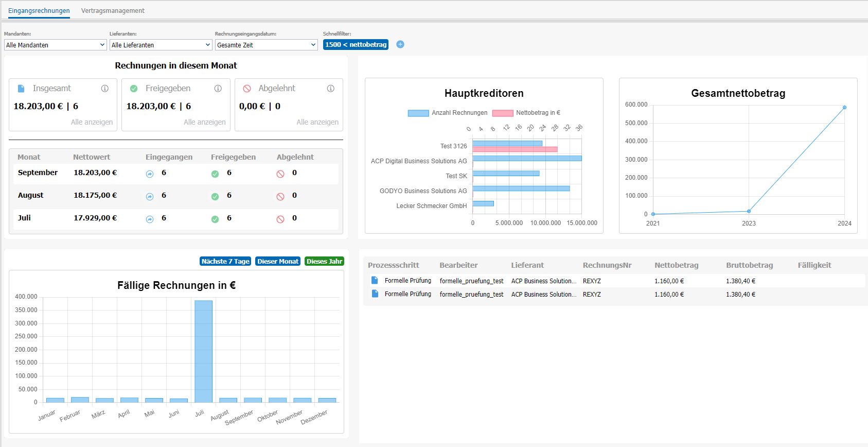Select the Dieser Monat filter button
The image size is (868, 447).
click(278, 261)
